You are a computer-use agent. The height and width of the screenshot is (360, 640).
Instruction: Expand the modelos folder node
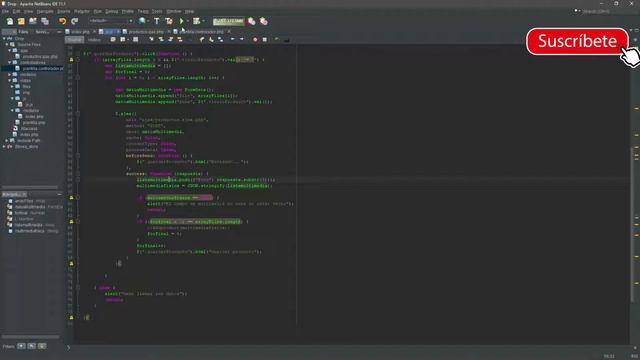[10, 75]
